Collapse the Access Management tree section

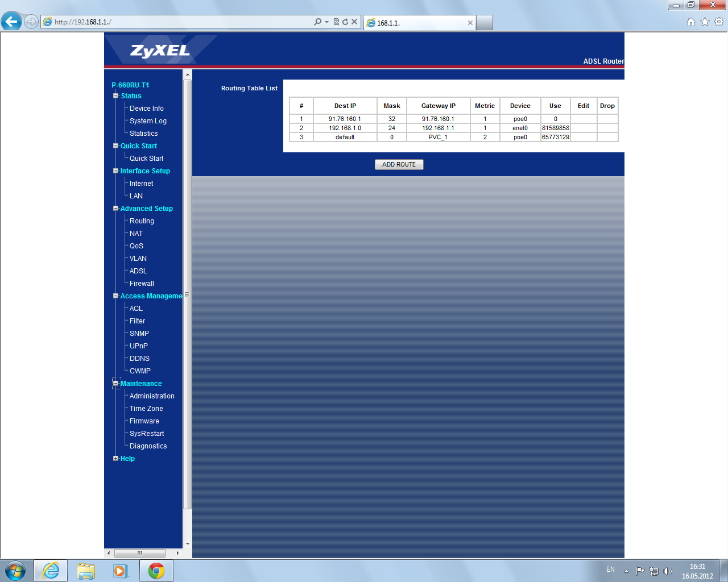[x=115, y=296]
